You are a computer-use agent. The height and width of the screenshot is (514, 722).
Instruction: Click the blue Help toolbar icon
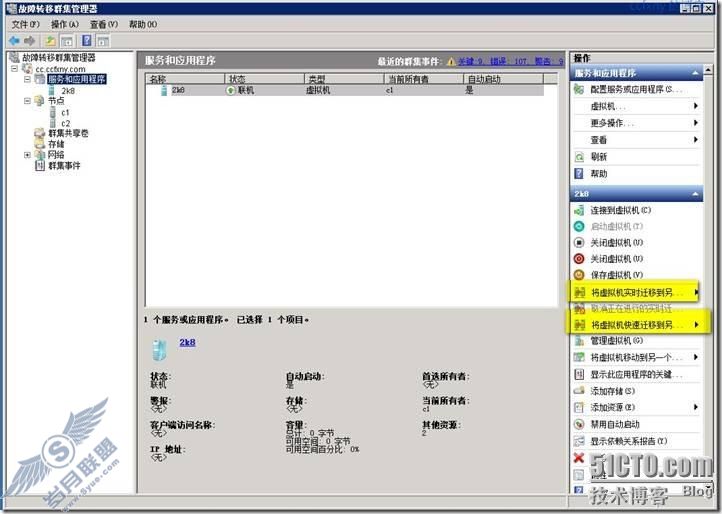(87, 41)
